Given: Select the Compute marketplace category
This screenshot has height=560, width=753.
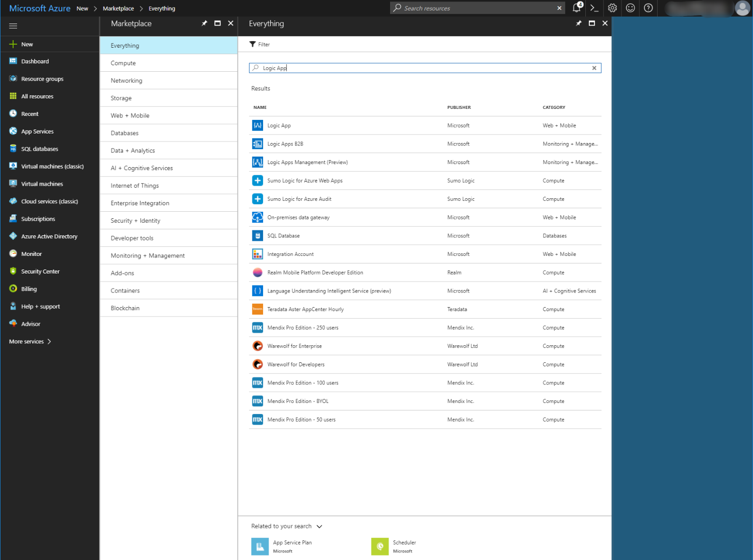Looking at the screenshot, I should 169,63.
